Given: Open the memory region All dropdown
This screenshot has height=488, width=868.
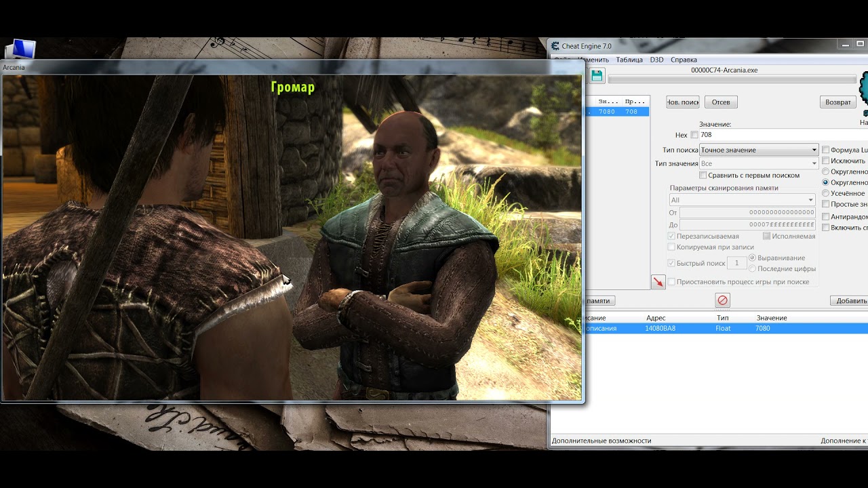Looking at the screenshot, I should click(x=742, y=200).
